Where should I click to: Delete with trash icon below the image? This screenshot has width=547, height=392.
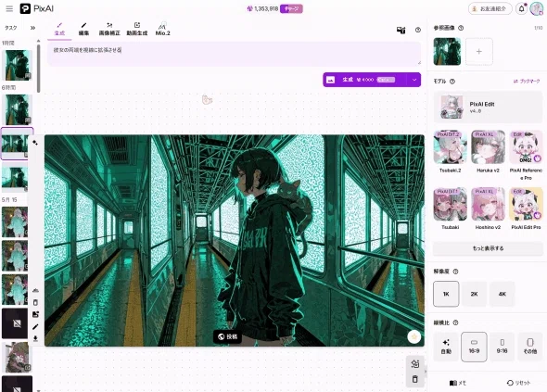414,379
